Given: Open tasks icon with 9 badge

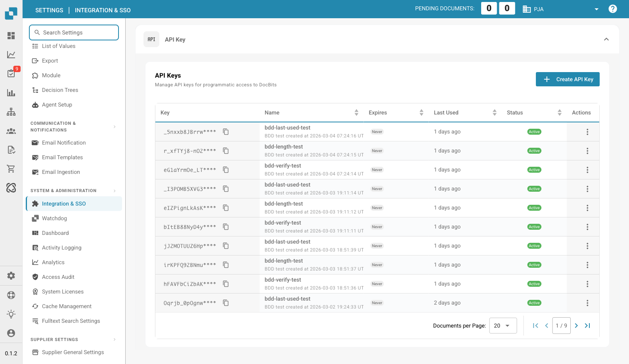Looking at the screenshot, I should (x=11, y=73).
